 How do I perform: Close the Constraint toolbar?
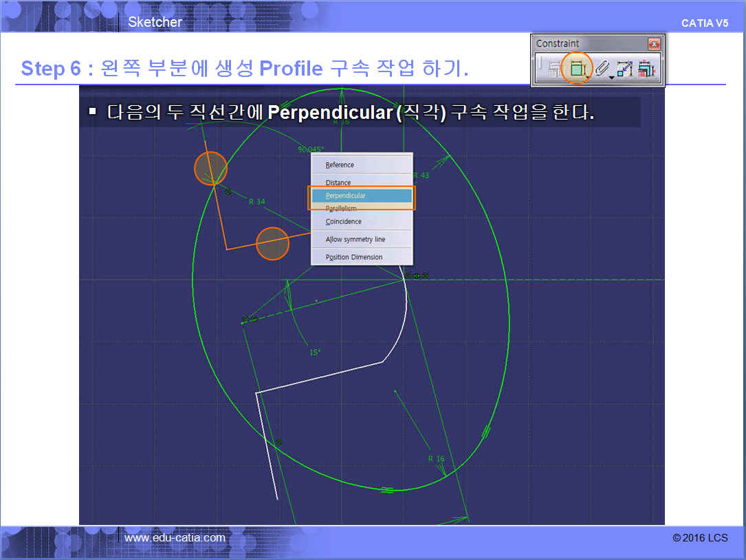653,44
